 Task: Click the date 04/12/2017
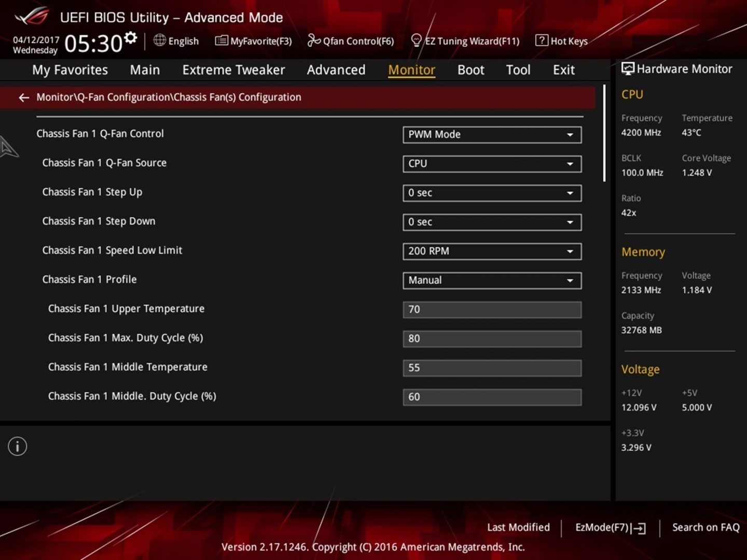pos(36,40)
